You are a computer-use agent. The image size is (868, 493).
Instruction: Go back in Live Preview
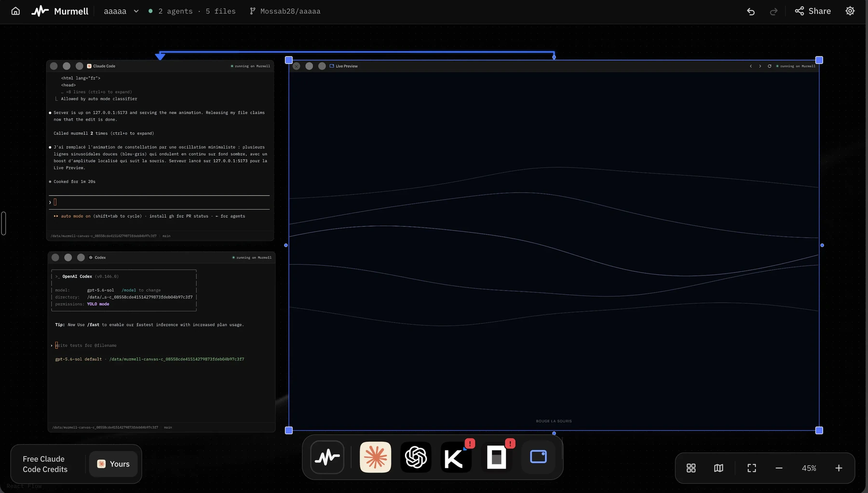click(x=751, y=66)
